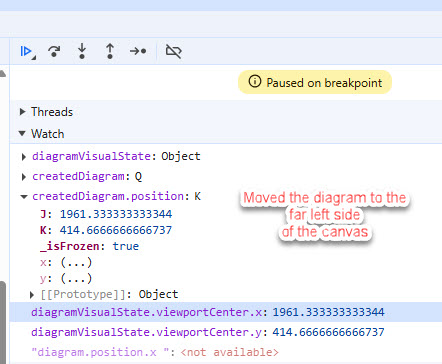
Task: Step into next function call
Action: point(82,51)
